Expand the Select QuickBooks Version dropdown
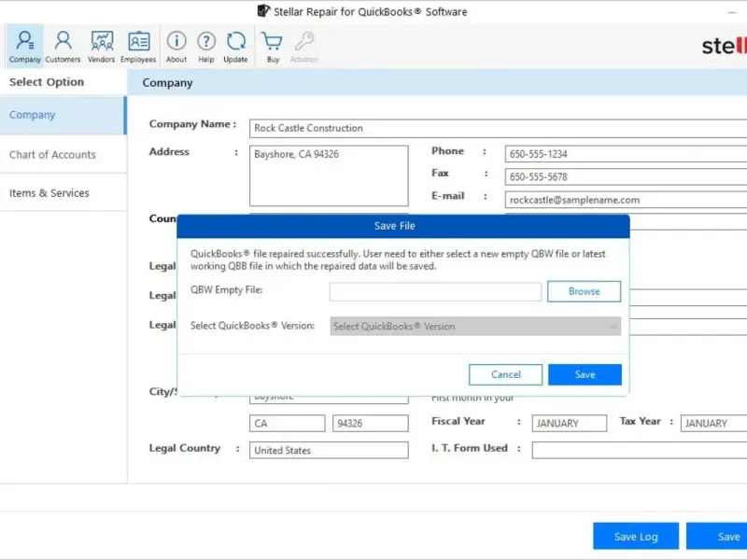The height and width of the screenshot is (560, 747). (475, 327)
